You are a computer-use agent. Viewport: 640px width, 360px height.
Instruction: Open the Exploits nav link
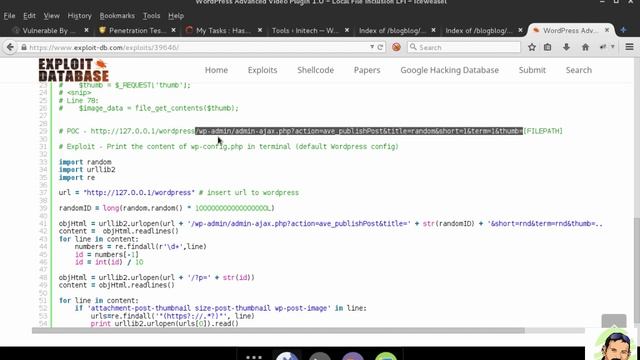coord(262,70)
